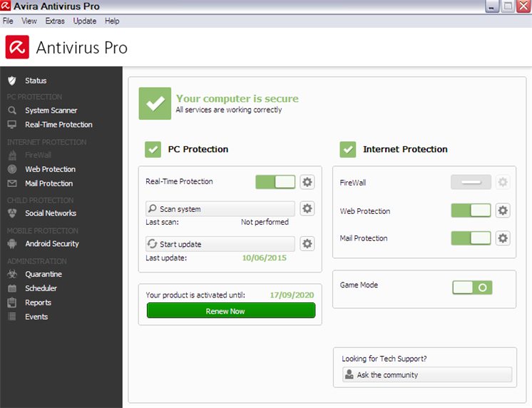Open Scheduler in the Administration section

41,288
